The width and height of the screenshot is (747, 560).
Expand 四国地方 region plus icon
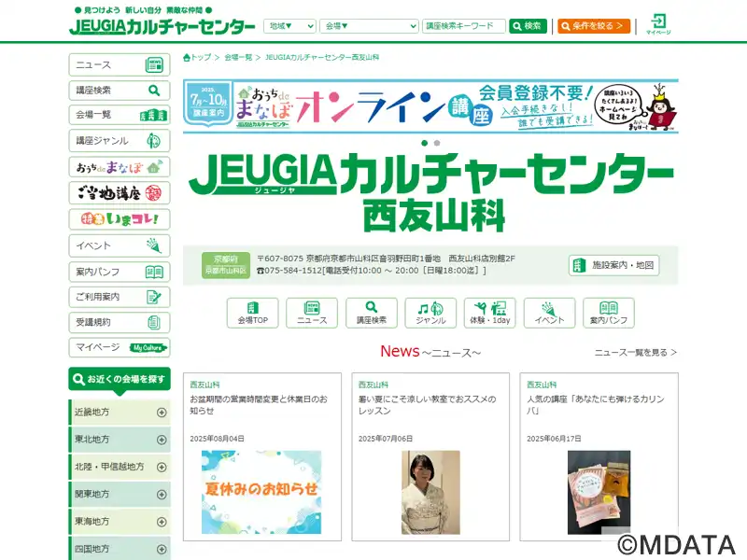pos(162,549)
